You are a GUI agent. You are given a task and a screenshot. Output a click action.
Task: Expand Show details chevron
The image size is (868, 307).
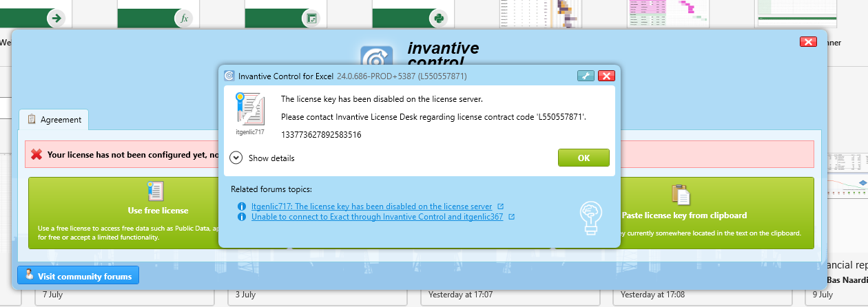[236, 158]
